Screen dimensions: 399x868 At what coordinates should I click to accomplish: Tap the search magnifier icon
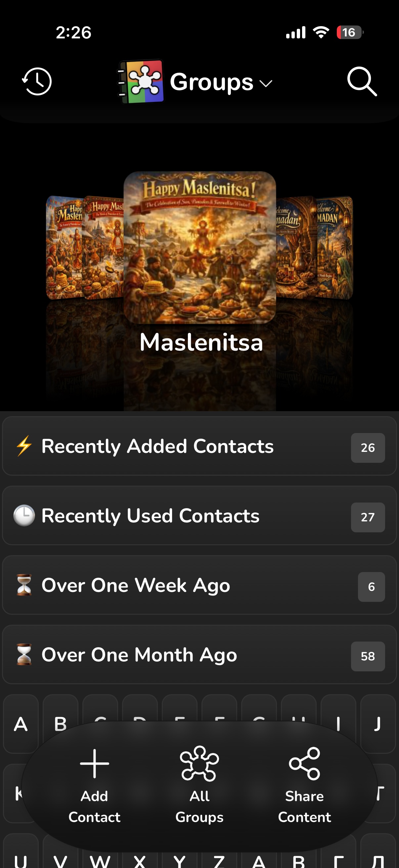[x=362, y=81]
